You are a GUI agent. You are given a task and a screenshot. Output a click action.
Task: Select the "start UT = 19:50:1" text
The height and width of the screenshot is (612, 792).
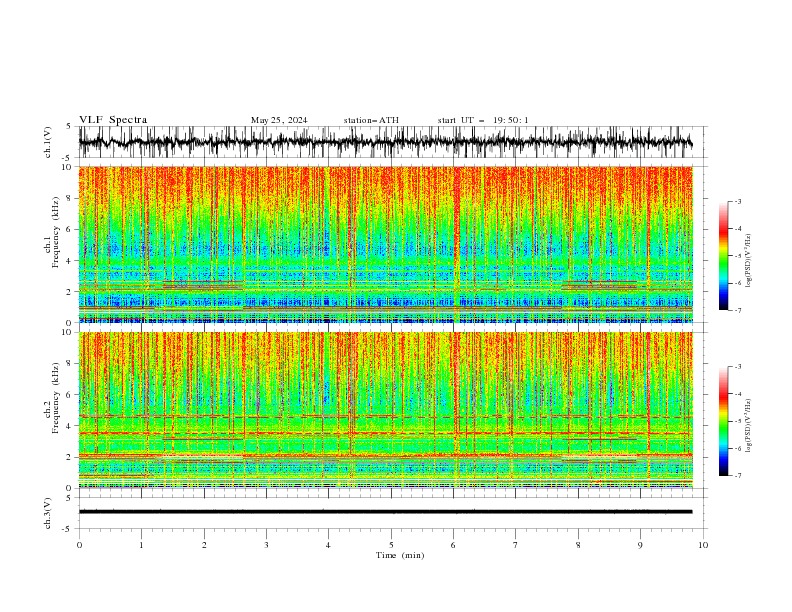(x=483, y=120)
